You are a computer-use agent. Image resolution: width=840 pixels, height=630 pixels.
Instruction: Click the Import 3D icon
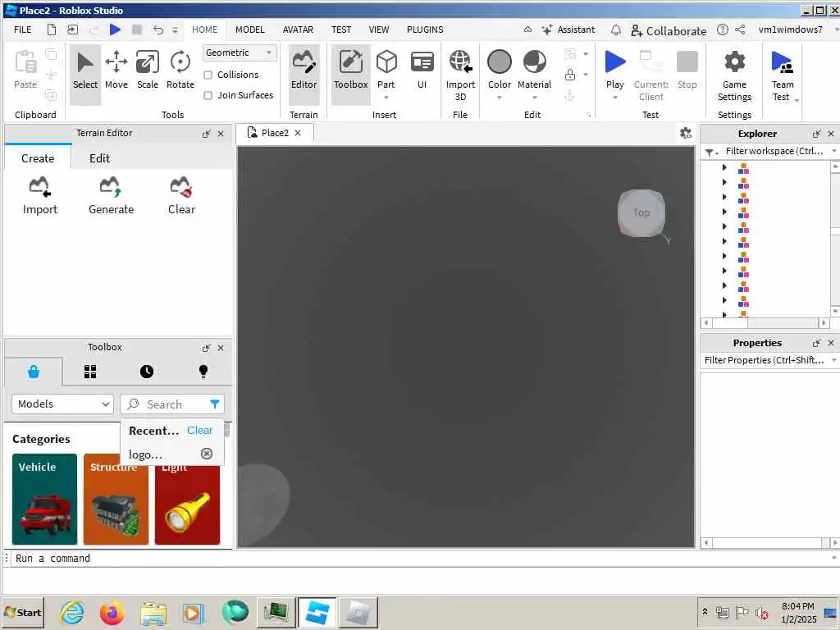pos(460,62)
